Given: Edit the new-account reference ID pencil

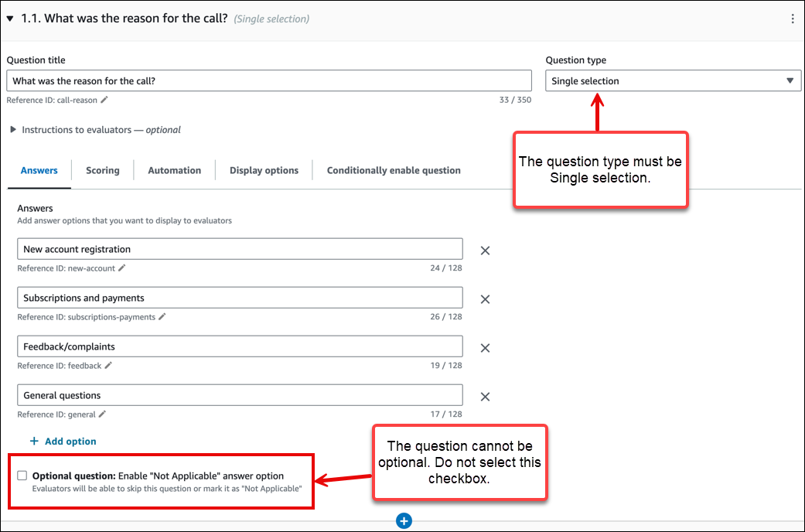Looking at the screenshot, I should [x=122, y=268].
